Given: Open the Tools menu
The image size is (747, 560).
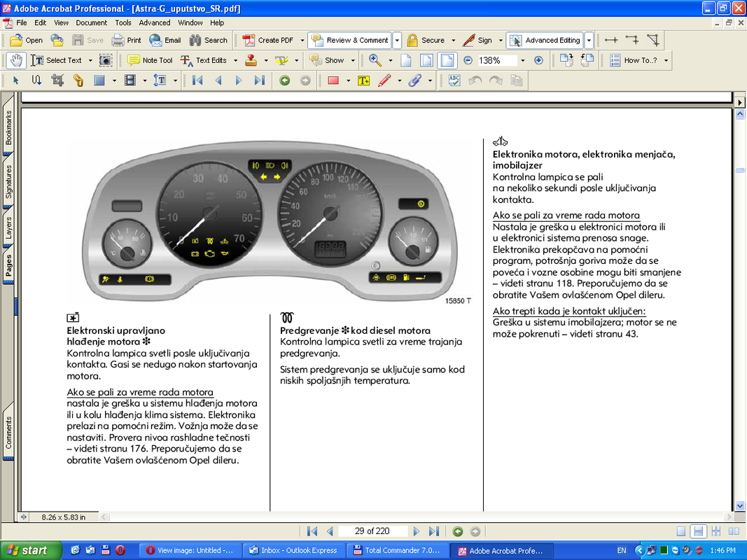Looking at the screenshot, I should [123, 22].
